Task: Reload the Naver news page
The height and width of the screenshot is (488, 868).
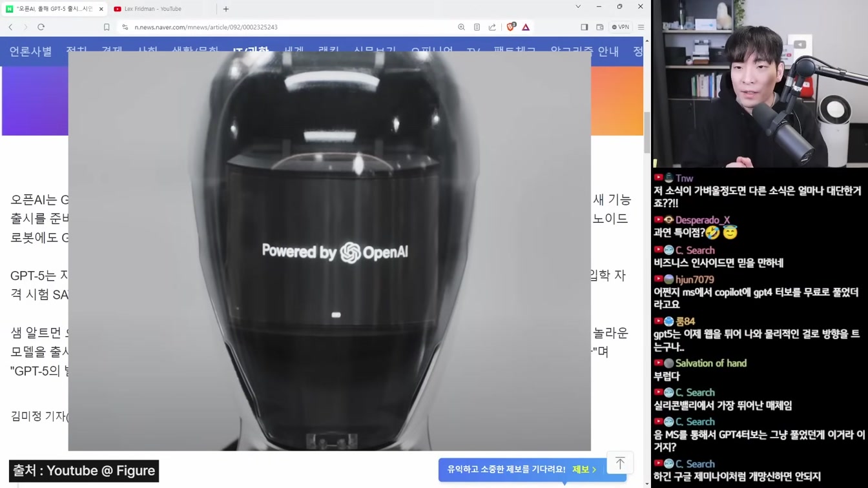Action: point(41,27)
